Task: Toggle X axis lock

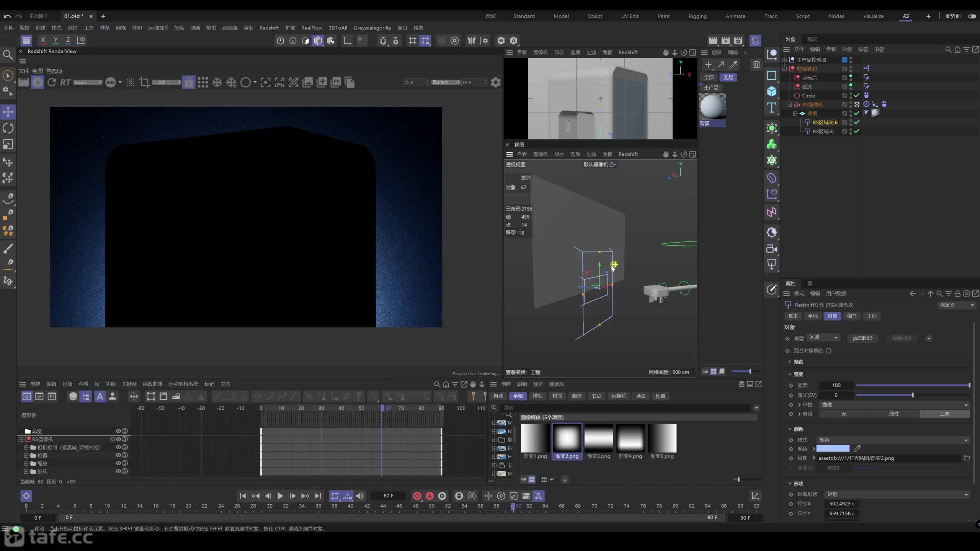Action: click(43, 40)
